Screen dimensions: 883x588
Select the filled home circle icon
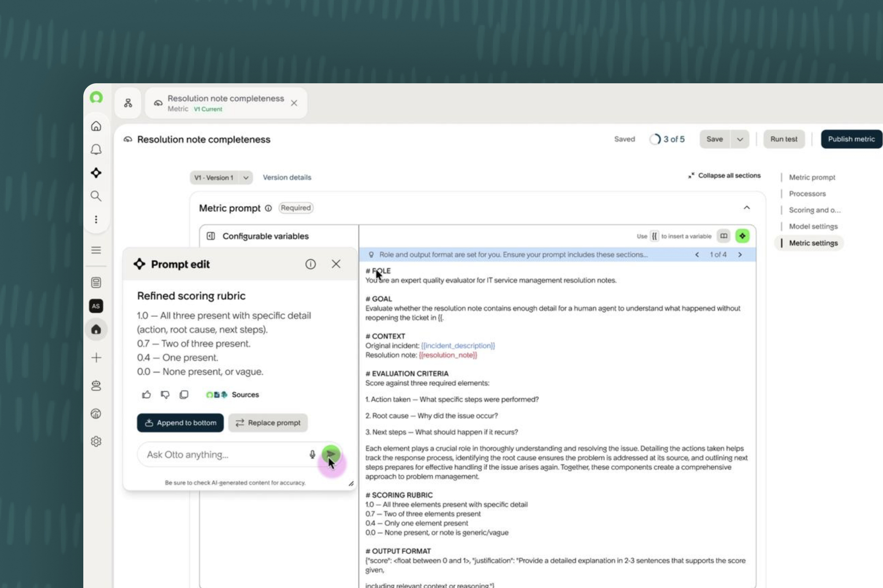coord(96,329)
